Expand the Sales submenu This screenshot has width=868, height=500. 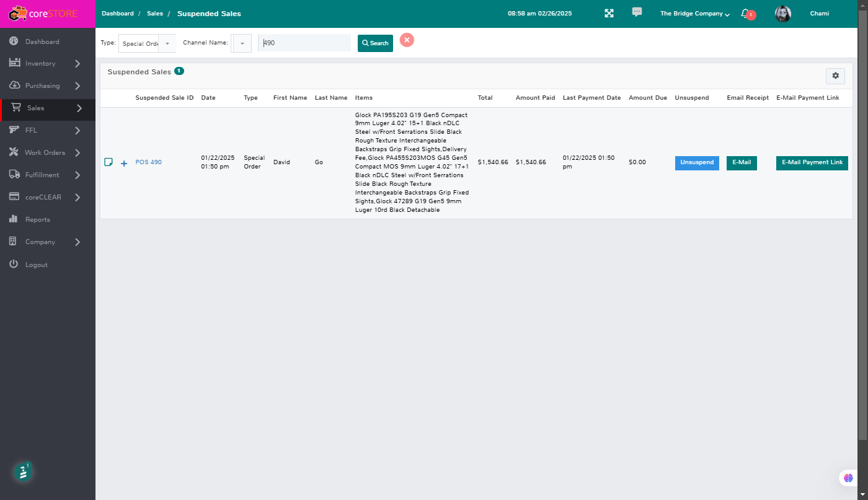(79, 108)
